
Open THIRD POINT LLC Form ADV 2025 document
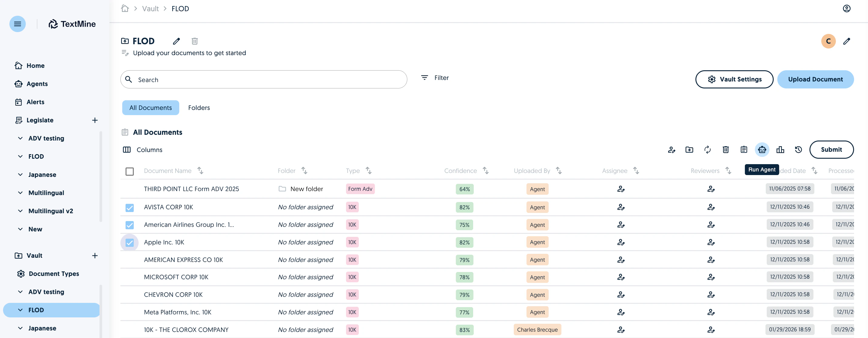tap(191, 189)
